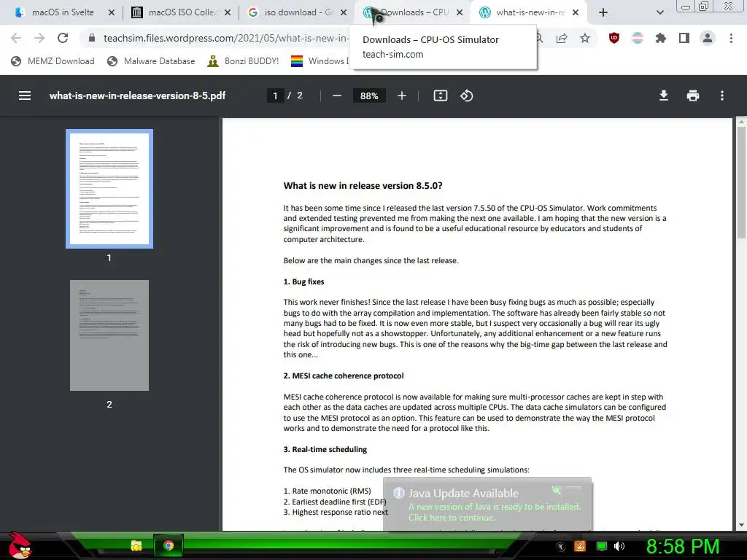Close the Downloads – CPU tab
The height and width of the screenshot is (560, 747).
pos(460,12)
